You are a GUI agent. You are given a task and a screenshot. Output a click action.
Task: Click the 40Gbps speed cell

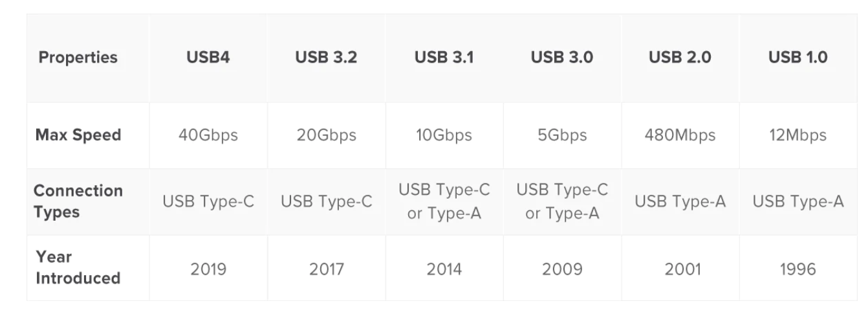point(208,136)
